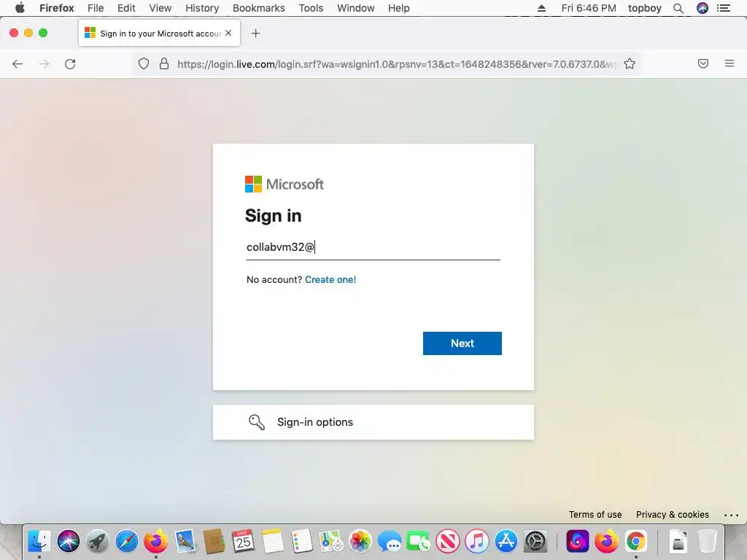Open the Apple menu
Viewport: 747px width, 560px height.
tap(20, 8)
